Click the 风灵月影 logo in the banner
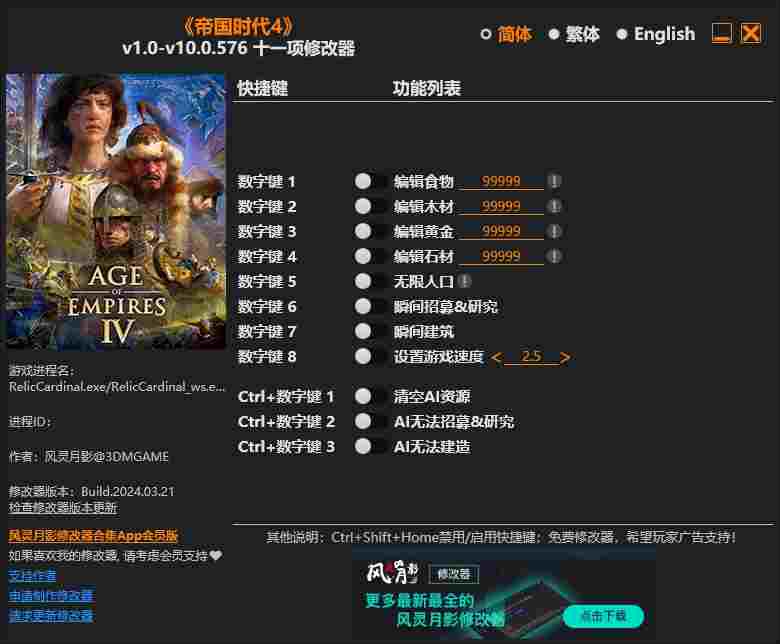780x644 pixels. point(392,572)
